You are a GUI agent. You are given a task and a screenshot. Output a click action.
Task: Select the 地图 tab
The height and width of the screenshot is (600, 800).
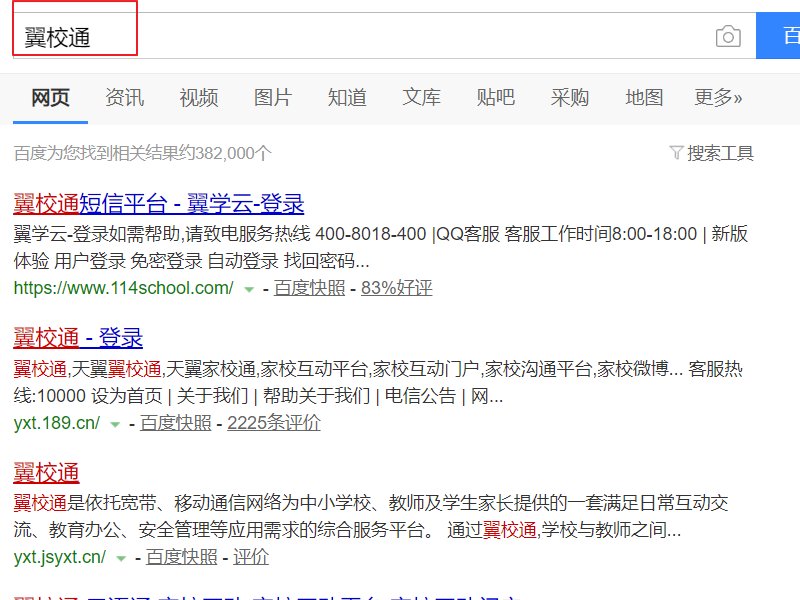pos(643,97)
